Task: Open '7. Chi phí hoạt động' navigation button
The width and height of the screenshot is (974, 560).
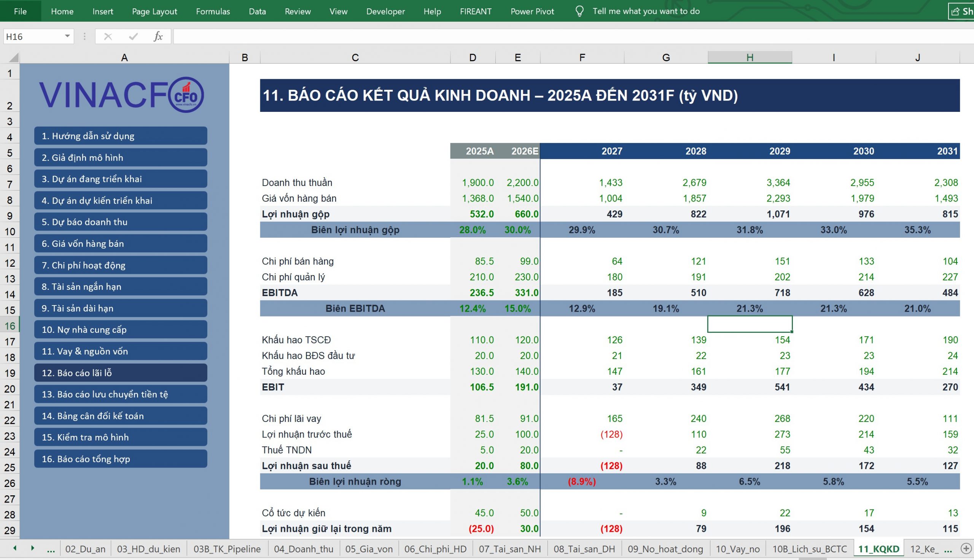Action: point(121,265)
